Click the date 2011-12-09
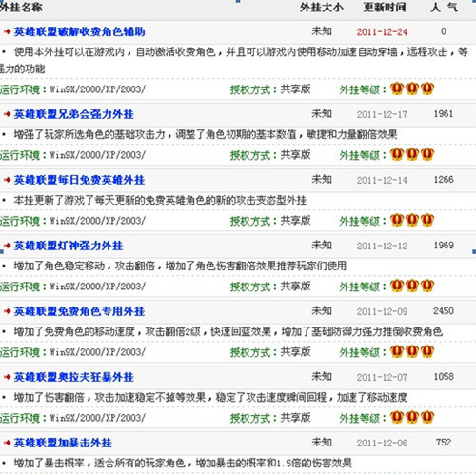The image size is (476, 475). [382, 311]
